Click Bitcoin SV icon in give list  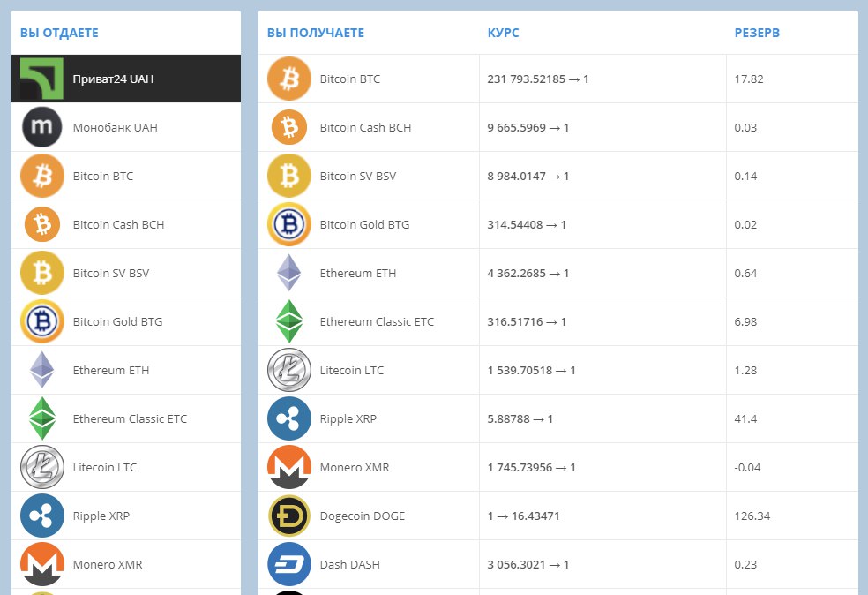(x=42, y=273)
